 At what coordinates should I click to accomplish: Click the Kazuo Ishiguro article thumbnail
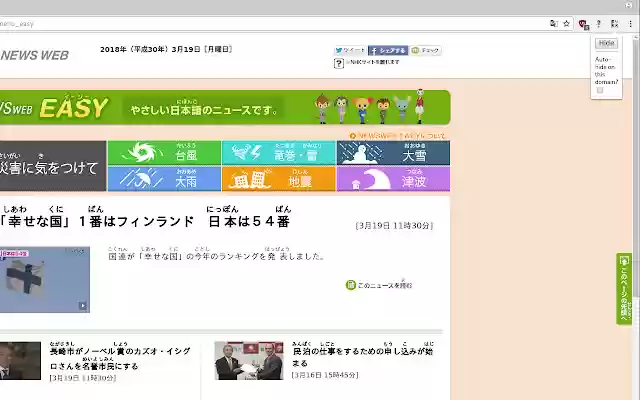click(20, 361)
